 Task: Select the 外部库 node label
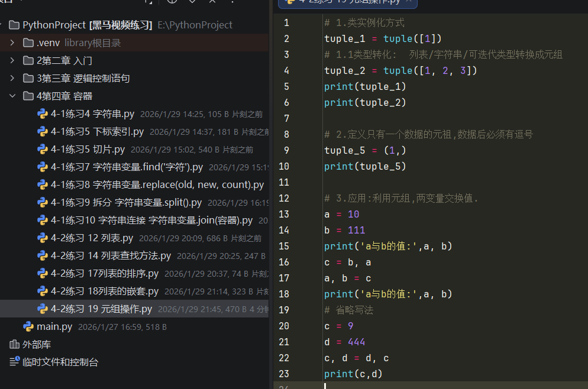coord(37,344)
